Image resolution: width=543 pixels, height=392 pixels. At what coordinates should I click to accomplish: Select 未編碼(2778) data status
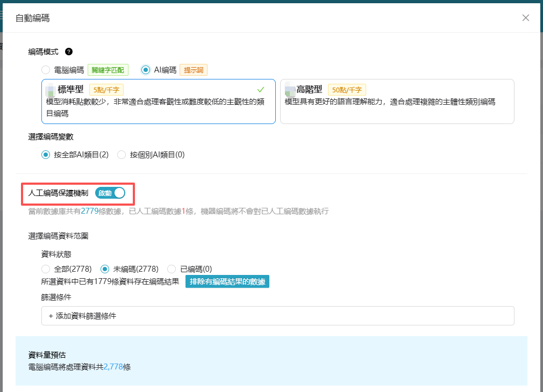(105, 268)
